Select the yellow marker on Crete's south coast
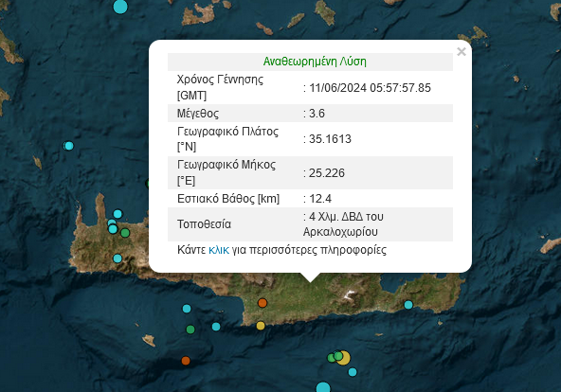 pos(261,326)
